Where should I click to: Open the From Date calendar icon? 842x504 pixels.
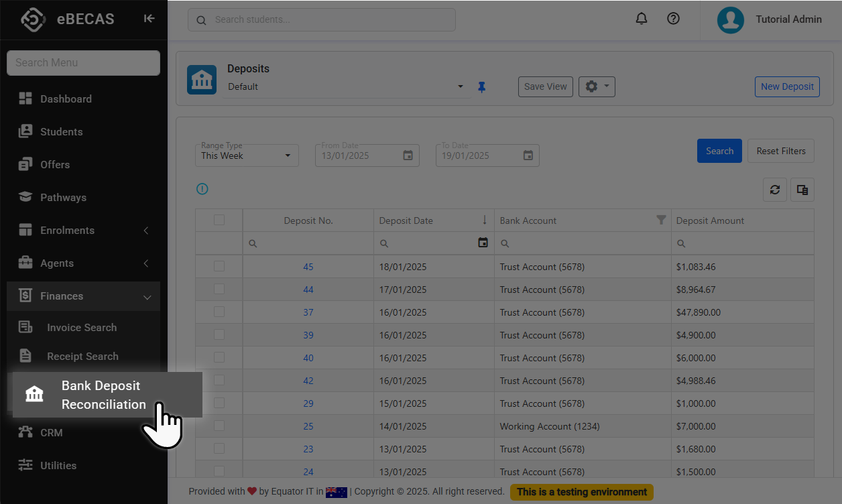pyautogui.click(x=408, y=155)
